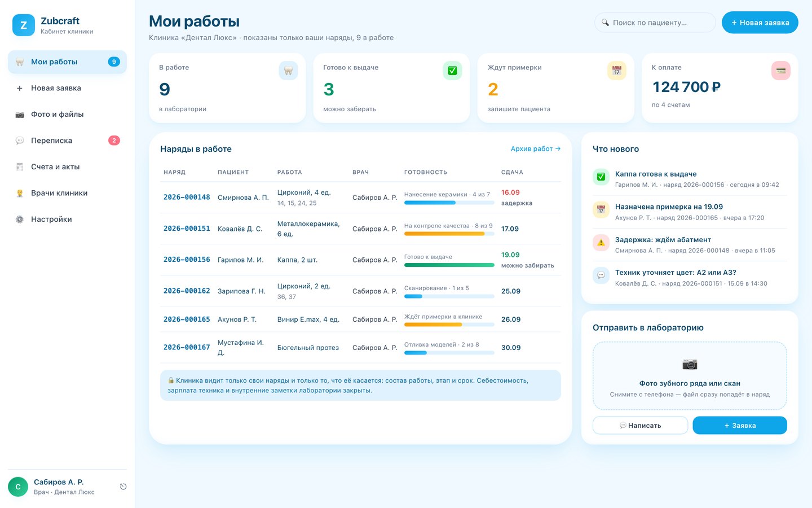Open order 2026-000156
Image resolution: width=812 pixels, height=508 pixels.
click(x=187, y=260)
